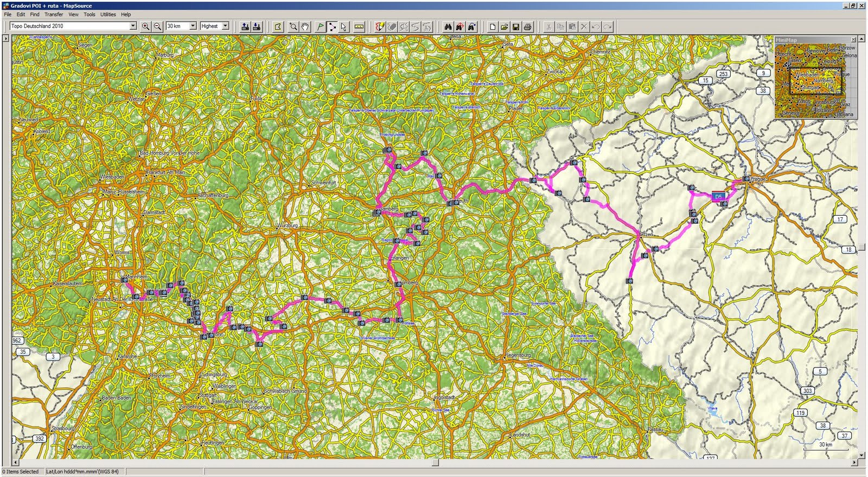
Task: Click the D5 highway marker on the map
Action: [719, 197]
